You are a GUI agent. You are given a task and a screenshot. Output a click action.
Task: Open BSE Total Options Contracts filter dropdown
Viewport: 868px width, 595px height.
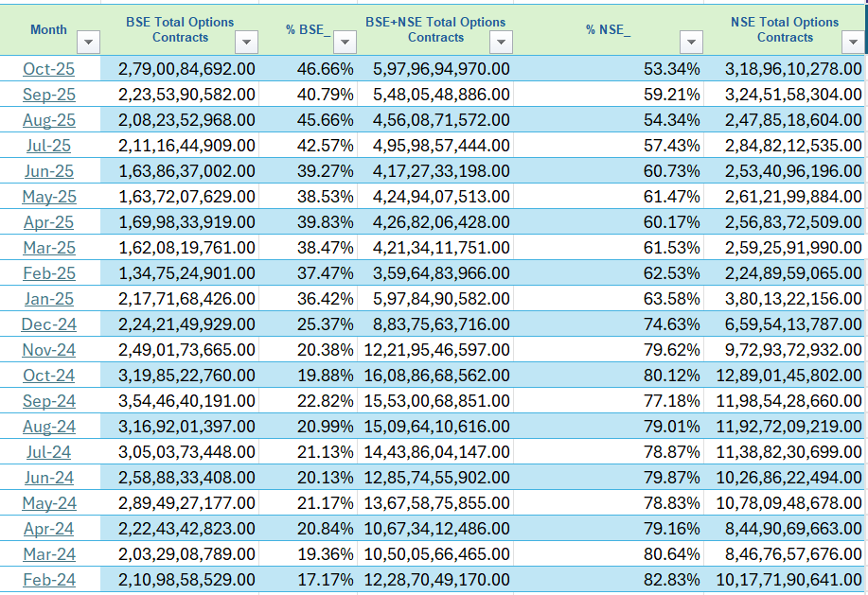[x=246, y=42]
